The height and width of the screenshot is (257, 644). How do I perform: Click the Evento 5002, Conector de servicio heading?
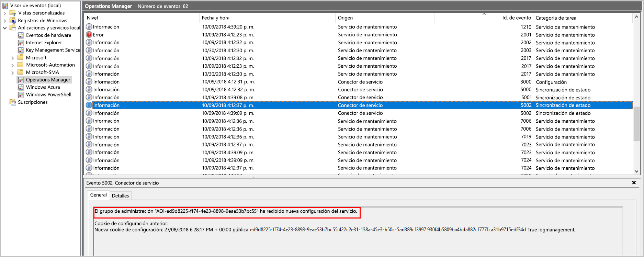[x=123, y=183]
